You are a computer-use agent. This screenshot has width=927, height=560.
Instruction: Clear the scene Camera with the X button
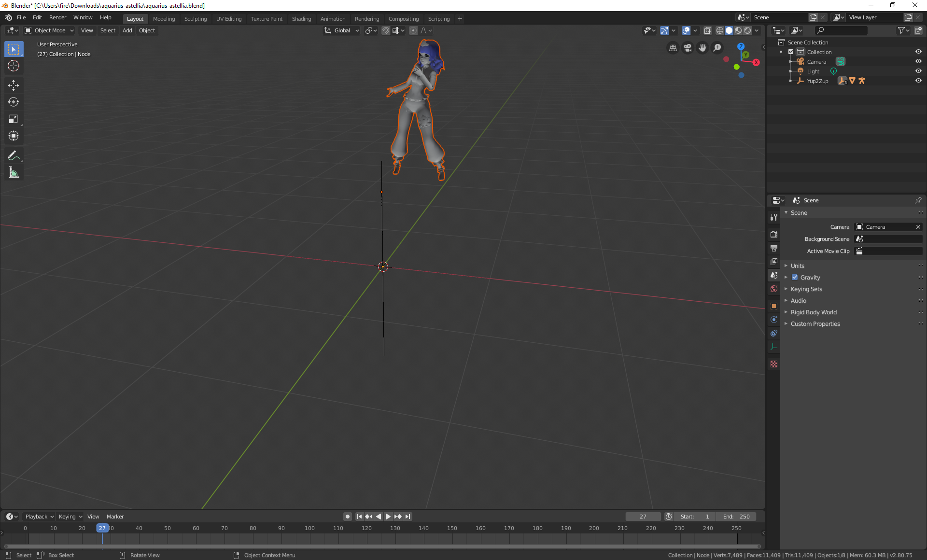[x=918, y=227]
